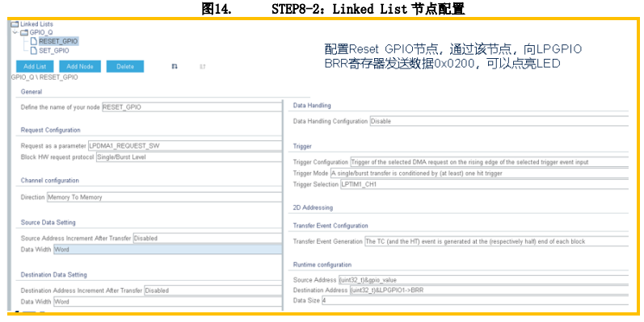Open the Destination Data Width dropdown

[x=167, y=302]
